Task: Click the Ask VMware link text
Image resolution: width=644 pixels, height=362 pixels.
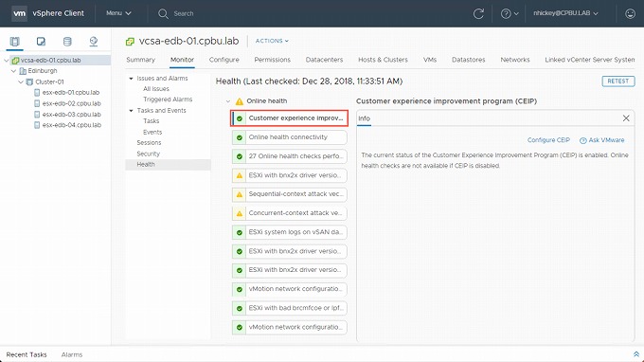Action: coord(606,140)
